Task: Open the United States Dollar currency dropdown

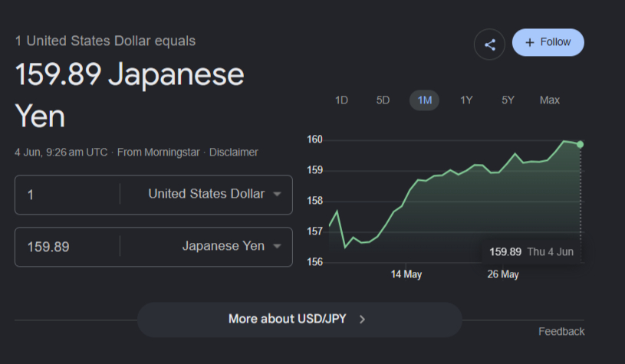Action: [215, 194]
